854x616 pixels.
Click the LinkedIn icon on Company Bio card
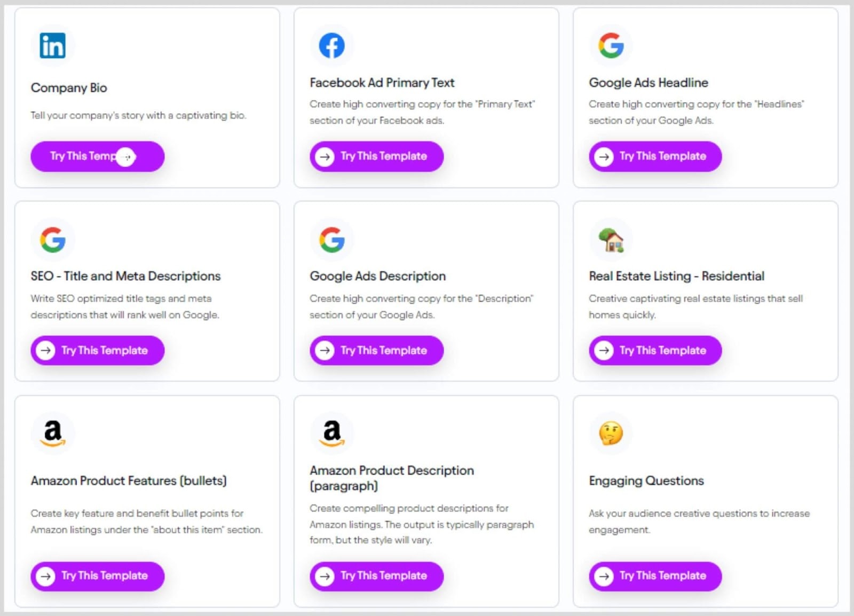[53, 45]
